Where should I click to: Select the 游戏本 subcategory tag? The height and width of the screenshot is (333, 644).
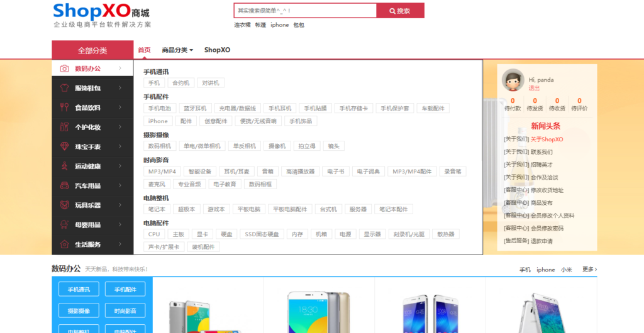[x=216, y=209]
